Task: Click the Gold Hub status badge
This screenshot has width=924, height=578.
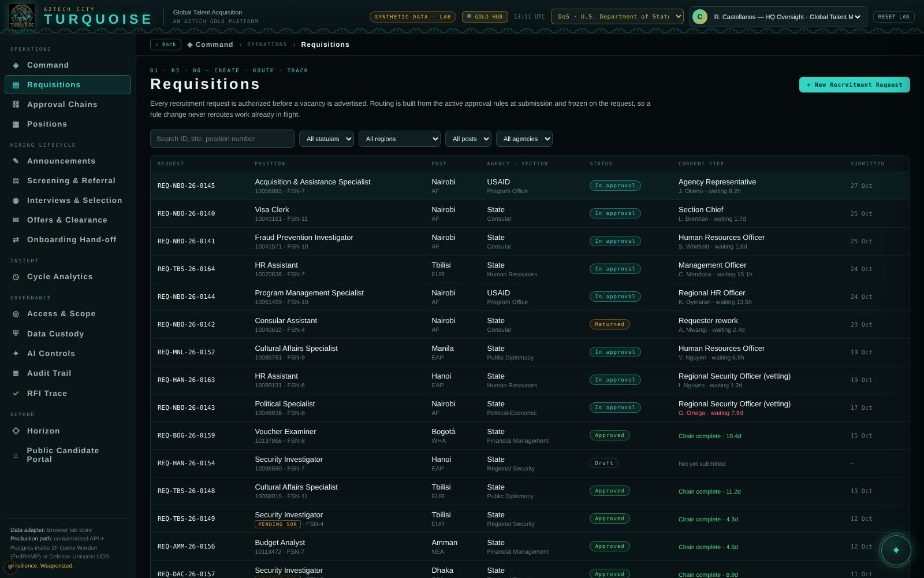Action: click(485, 17)
